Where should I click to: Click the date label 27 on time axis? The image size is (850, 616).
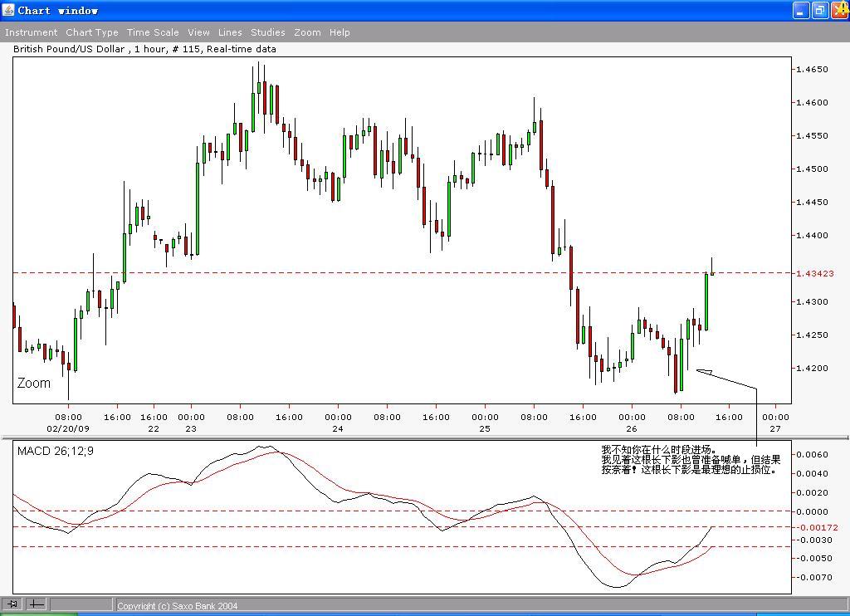click(775, 428)
